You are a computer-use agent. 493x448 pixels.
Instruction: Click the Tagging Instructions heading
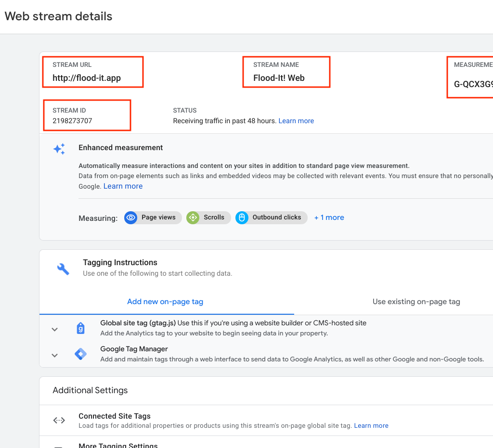tap(120, 262)
